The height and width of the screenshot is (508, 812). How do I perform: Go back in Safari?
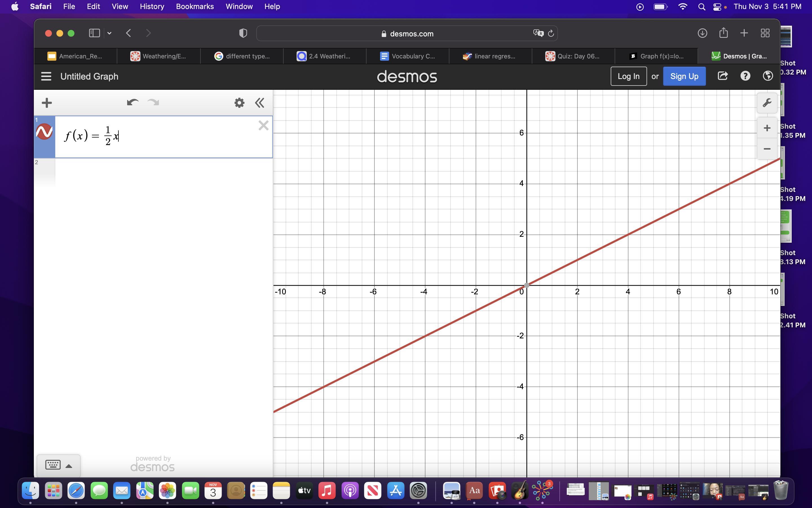pos(129,33)
